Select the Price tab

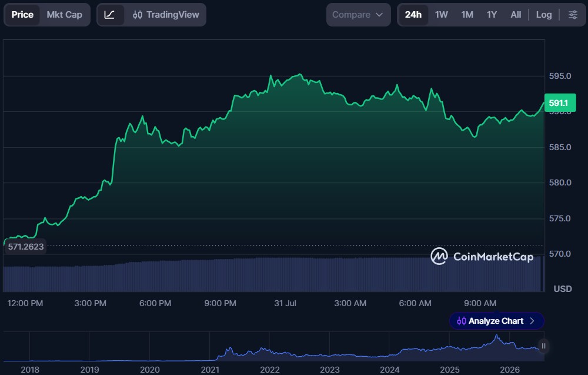click(x=22, y=15)
